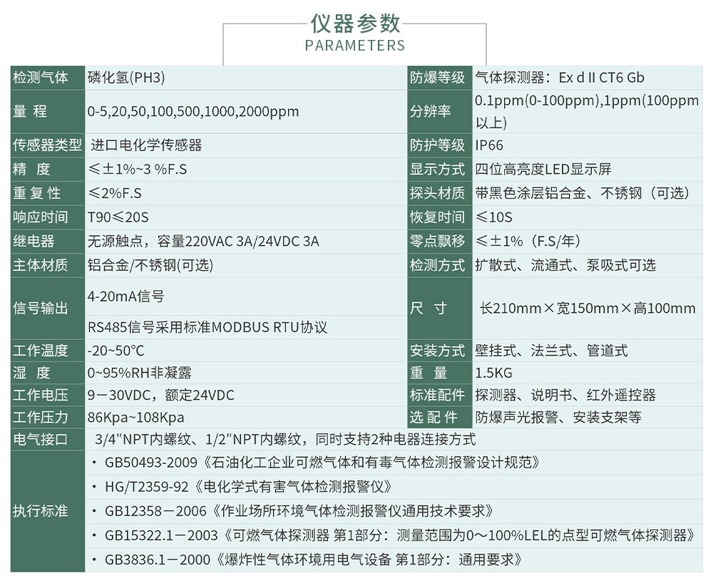Click the 防爆等级 label cell
713x588 pixels.
tap(438, 77)
